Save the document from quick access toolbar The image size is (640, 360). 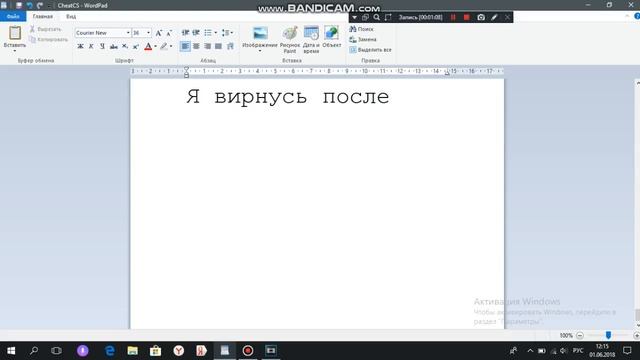click(x=19, y=5)
